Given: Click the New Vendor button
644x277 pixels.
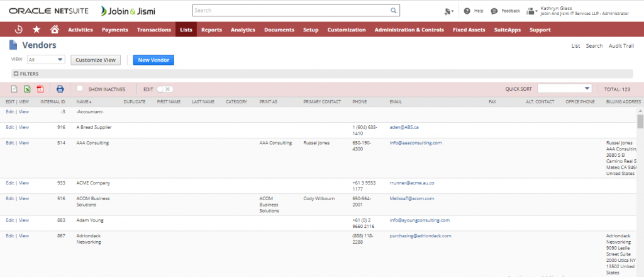Looking at the screenshot, I should [x=153, y=60].
